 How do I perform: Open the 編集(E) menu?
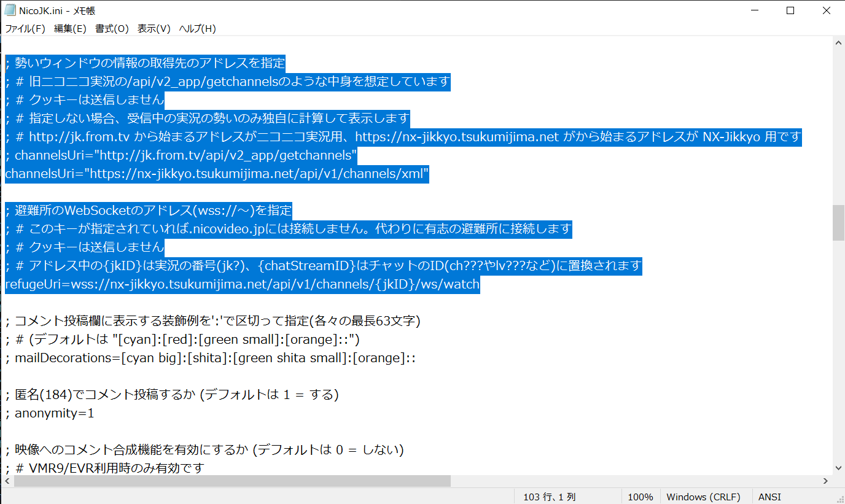click(x=70, y=28)
